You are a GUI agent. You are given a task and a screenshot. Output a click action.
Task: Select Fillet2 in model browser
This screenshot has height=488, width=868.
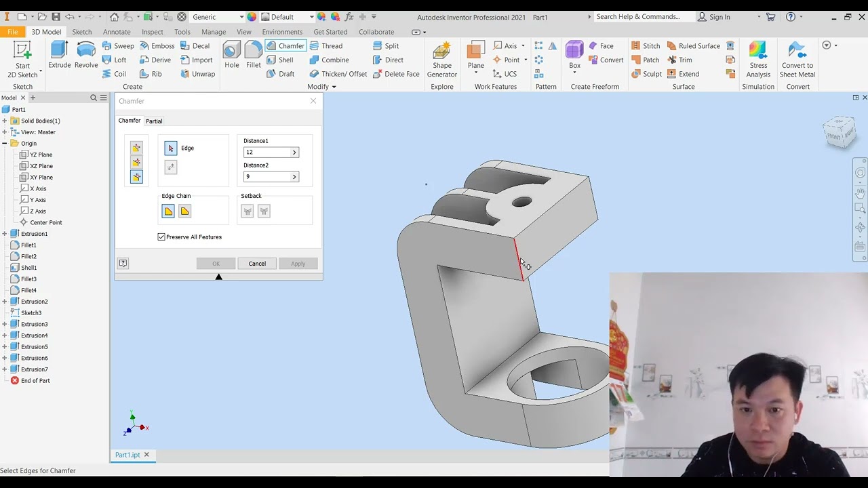(28, 256)
